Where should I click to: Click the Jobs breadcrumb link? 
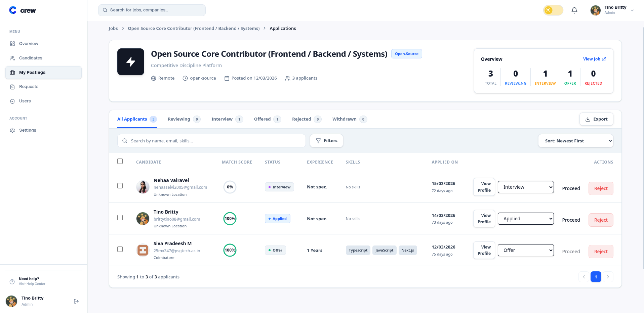[113, 29]
